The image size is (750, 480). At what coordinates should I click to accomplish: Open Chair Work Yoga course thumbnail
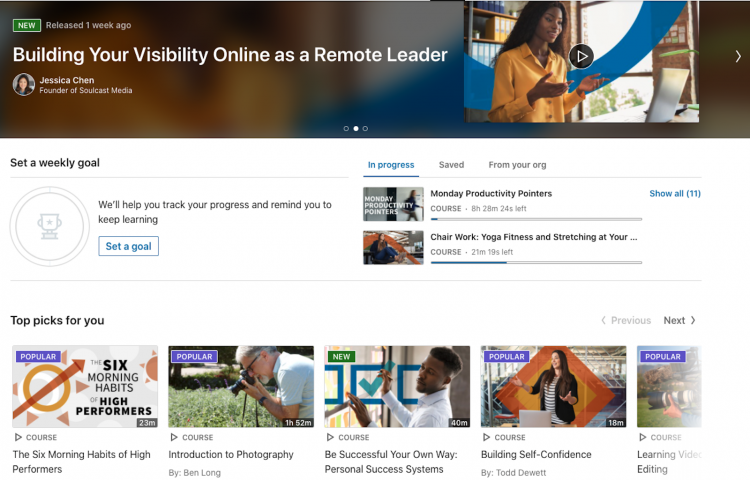pos(393,248)
